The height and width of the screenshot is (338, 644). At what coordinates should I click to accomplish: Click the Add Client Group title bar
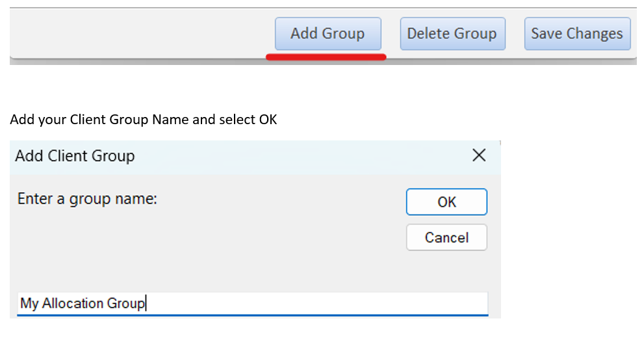[255, 156]
